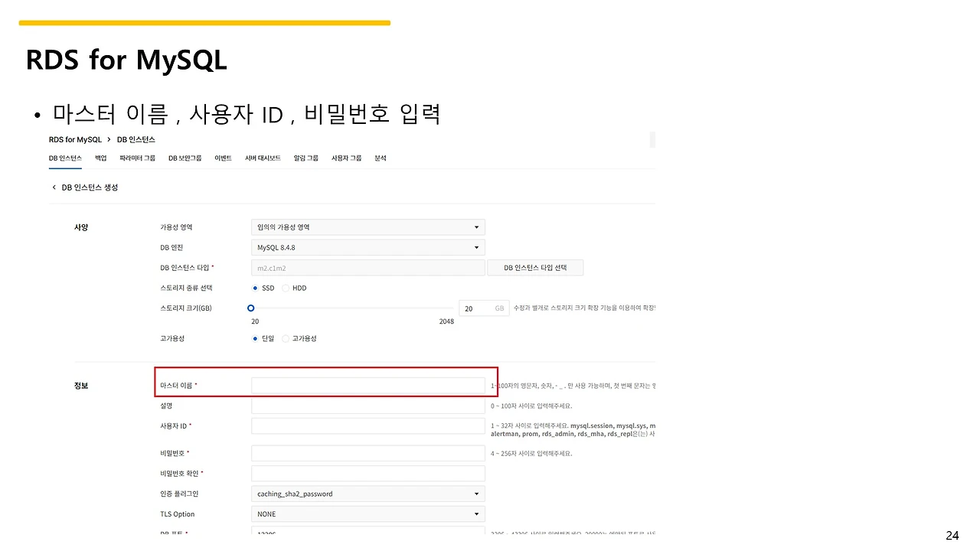Open the 파라미터 그룹 tab
This screenshot has height=551, width=980.
click(x=137, y=158)
